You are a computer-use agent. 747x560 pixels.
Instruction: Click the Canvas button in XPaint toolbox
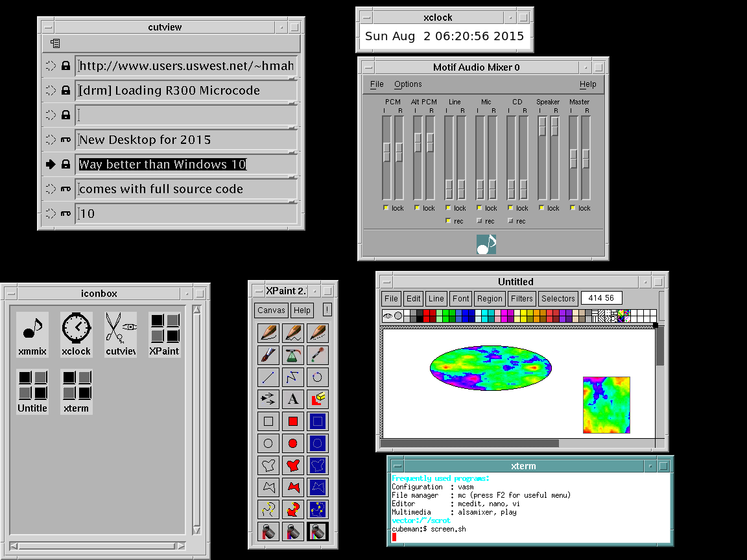pyautogui.click(x=271, y=310)
